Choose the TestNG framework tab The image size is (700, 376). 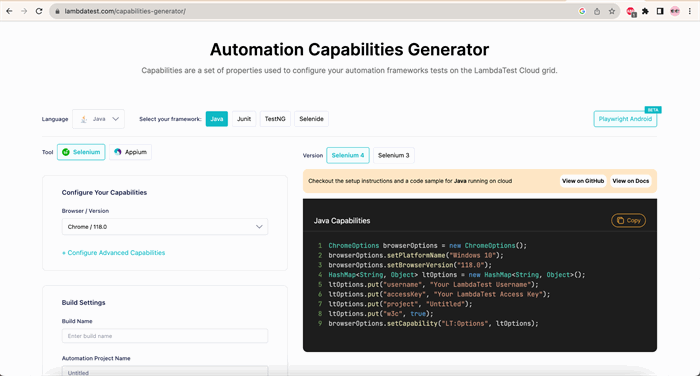[x=275, y=119]
